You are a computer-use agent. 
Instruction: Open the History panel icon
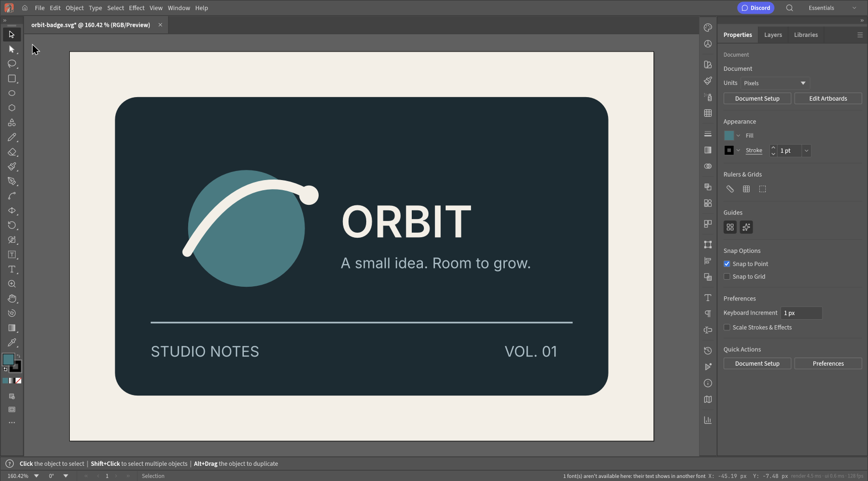[708, 351]
